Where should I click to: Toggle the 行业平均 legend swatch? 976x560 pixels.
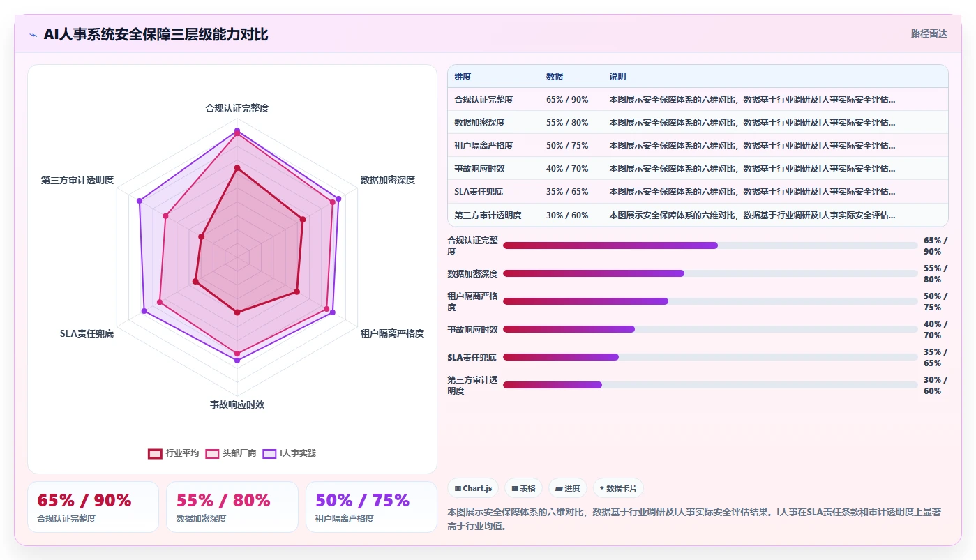[x=155, y=453]
